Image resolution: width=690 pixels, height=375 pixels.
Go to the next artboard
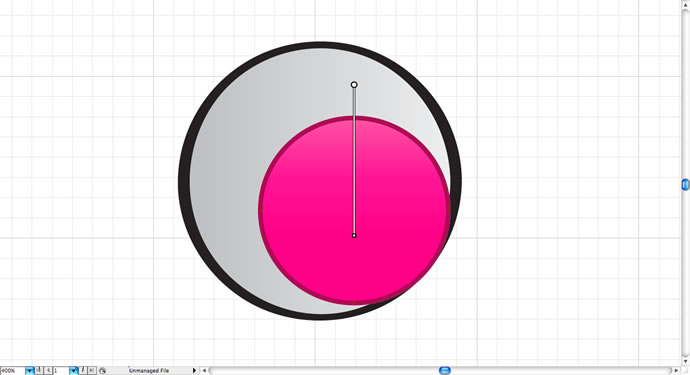tap(83, 371)
